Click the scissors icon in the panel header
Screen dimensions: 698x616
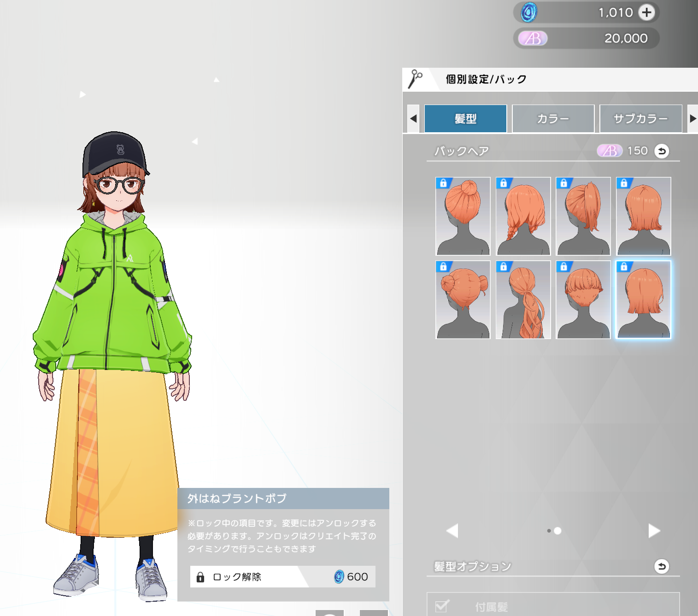[x=415, y=79]
